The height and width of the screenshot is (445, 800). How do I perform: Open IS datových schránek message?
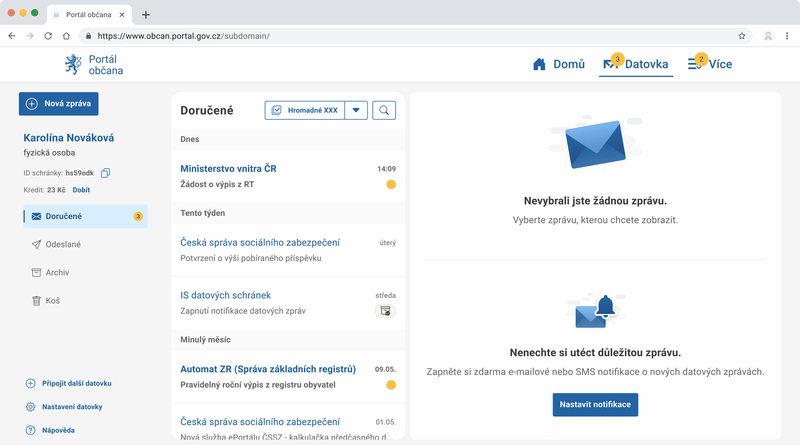pos(288,303)
